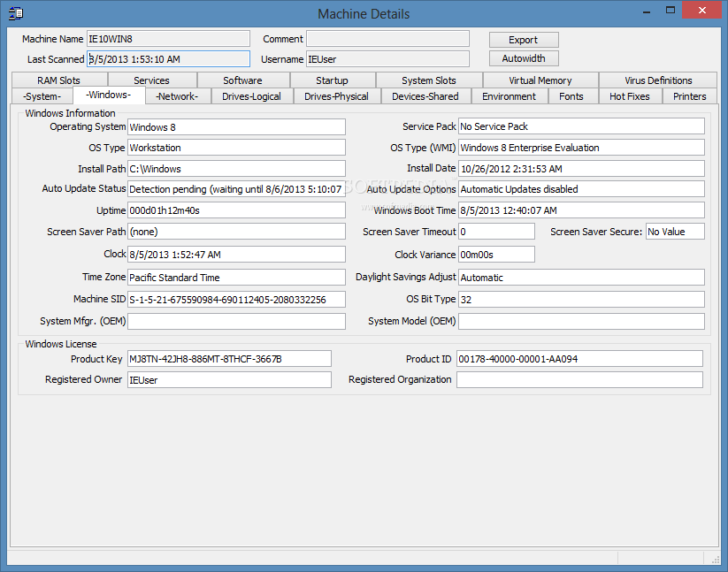This screenshot has width=728, height=572.
Task: Select the Machine SID field
Action: [x=237, y=299]
